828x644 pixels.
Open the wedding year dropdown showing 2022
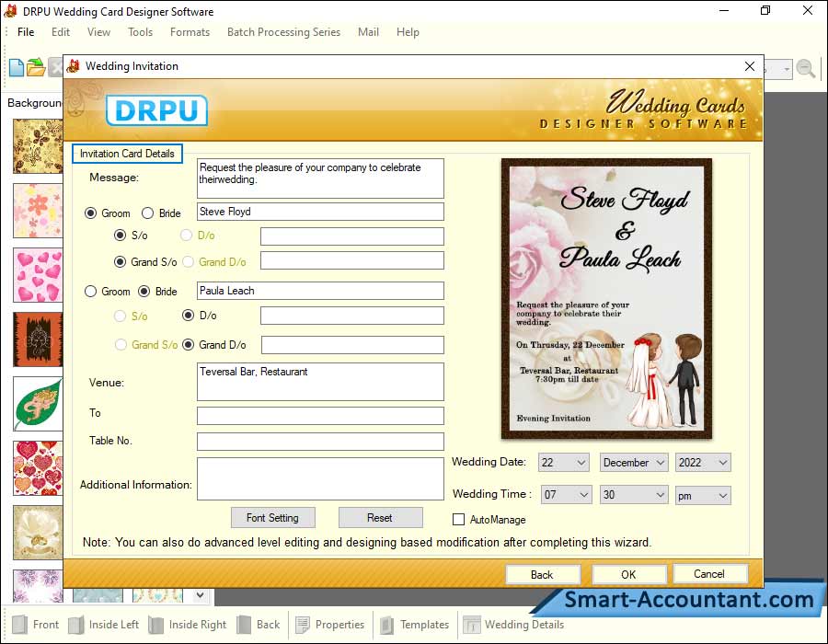[x=703, y=463]
